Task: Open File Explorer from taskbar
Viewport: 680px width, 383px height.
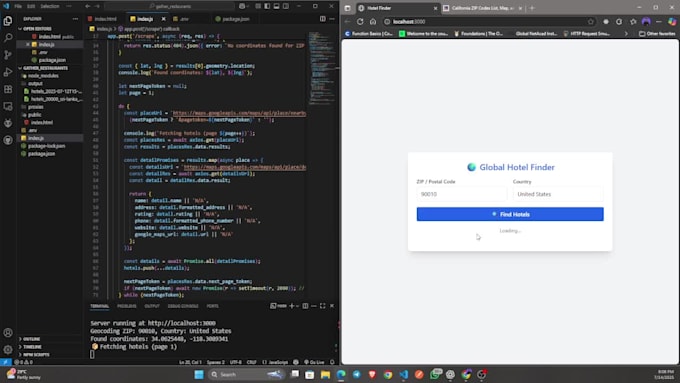Action: pos(325,374)
